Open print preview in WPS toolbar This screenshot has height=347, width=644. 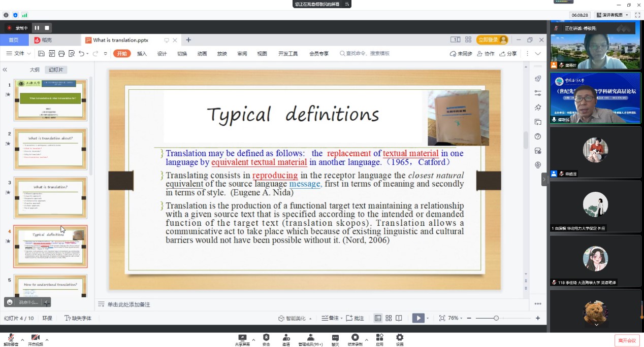[72, 54]
